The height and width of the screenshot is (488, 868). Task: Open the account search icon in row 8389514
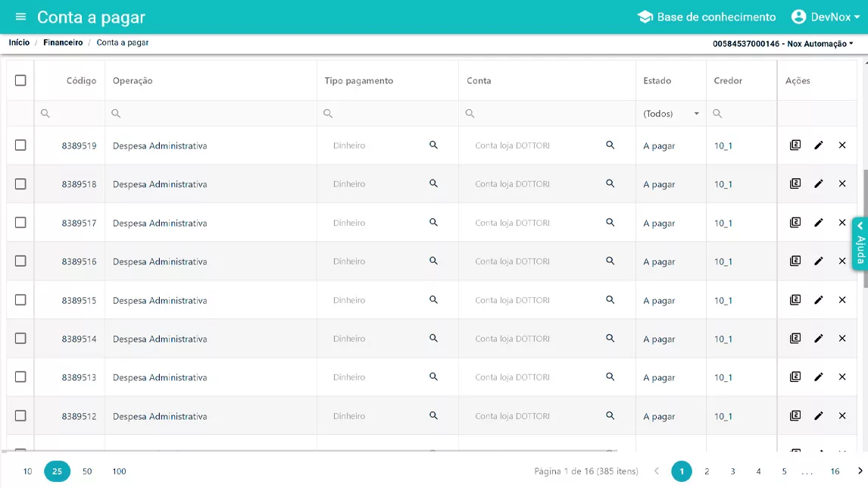(x=610, y=339)
